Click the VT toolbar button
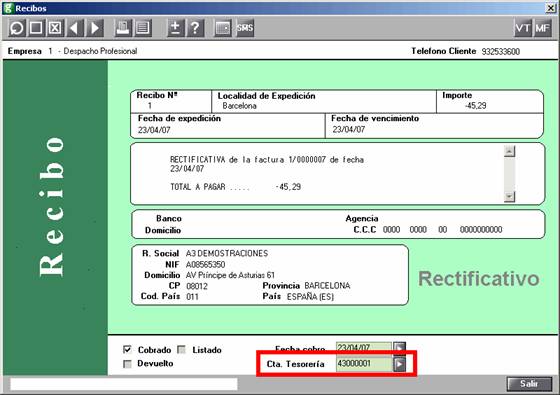Viewport: 560px width, 395px height. (523, 28)
